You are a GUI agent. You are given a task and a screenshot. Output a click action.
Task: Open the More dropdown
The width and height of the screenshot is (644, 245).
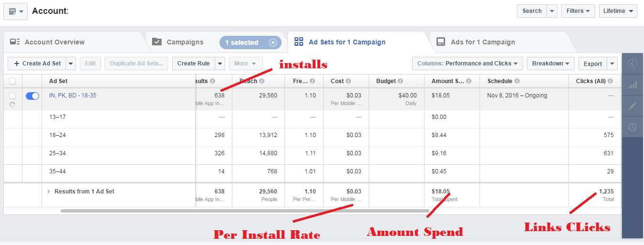coord(246,64)
